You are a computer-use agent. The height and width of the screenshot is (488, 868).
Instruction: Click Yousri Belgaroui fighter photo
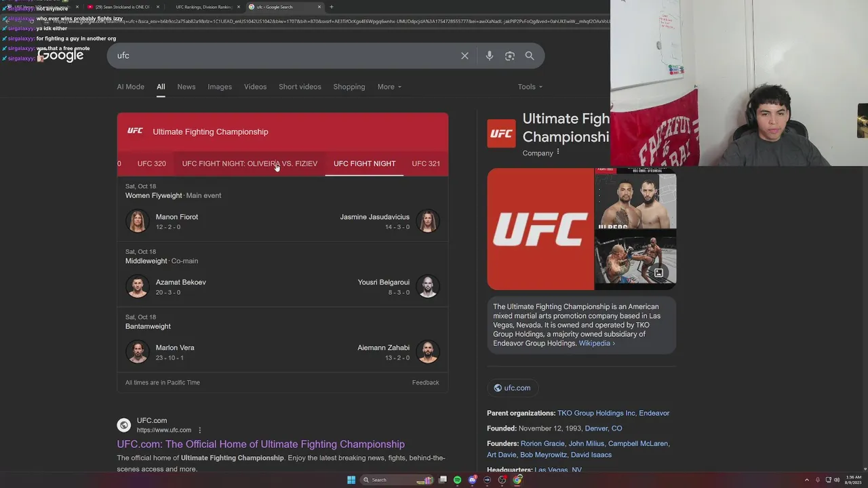tap(428, 286)
